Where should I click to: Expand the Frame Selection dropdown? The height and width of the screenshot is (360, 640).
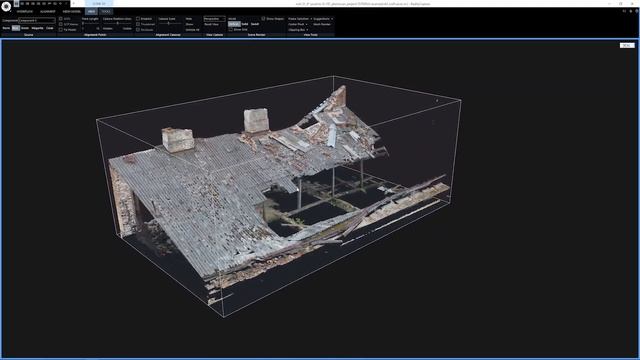(300, 19)
